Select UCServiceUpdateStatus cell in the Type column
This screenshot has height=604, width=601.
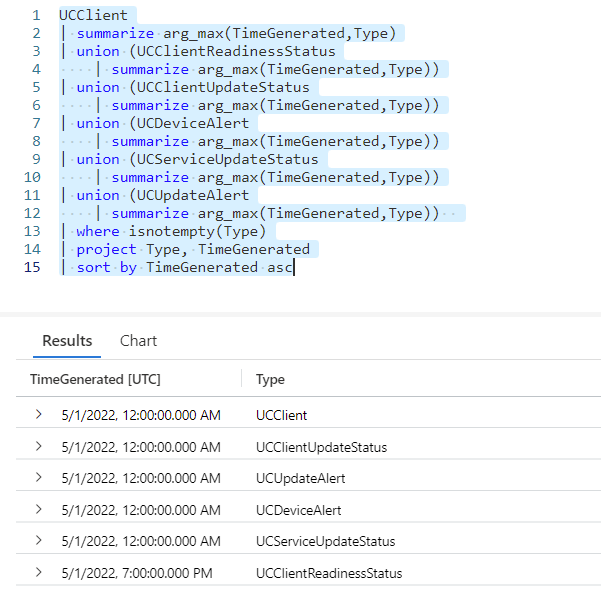[325, 541]
